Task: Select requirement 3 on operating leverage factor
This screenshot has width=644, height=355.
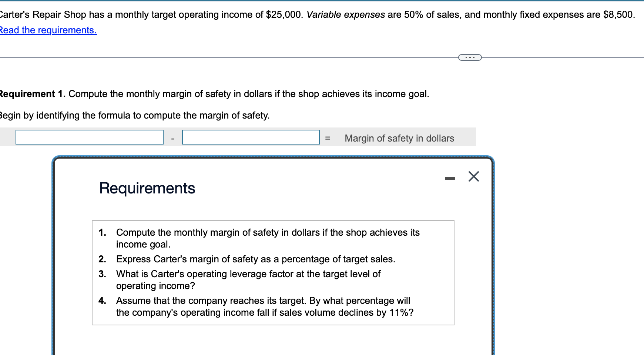Action: 248,280
